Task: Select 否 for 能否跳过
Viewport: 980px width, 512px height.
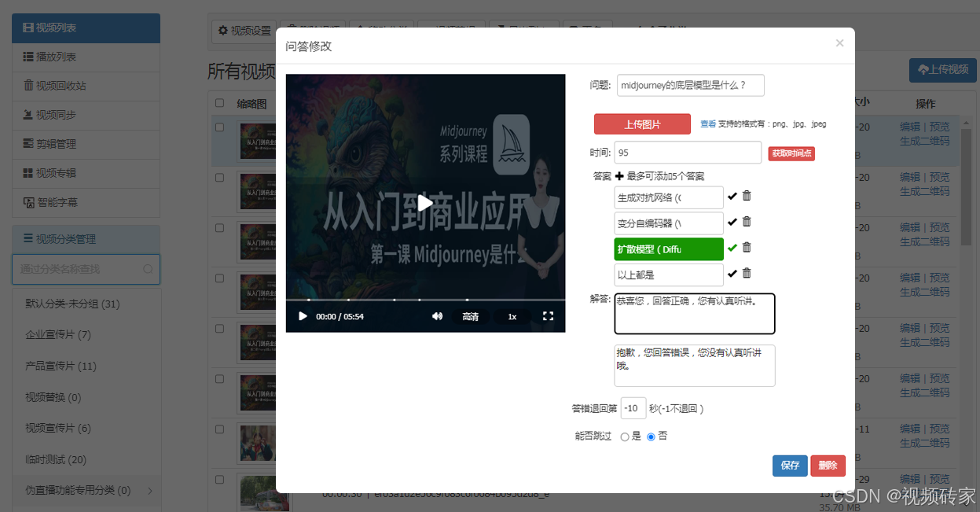Action: 651,436
